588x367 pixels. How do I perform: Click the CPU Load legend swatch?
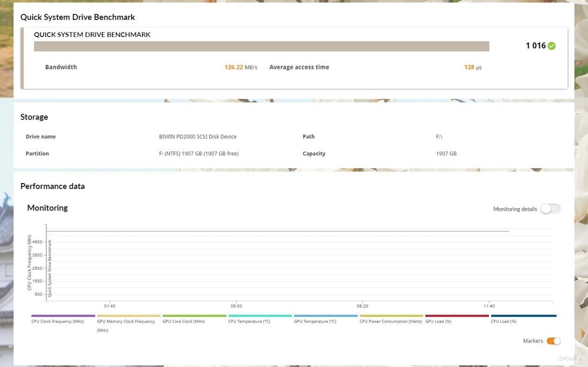tap(524, 316)
